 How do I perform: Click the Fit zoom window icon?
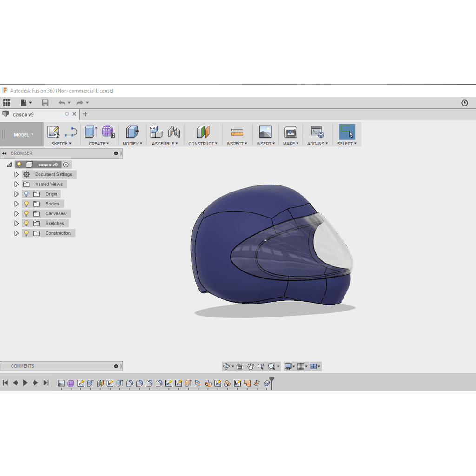coord(271,366)
